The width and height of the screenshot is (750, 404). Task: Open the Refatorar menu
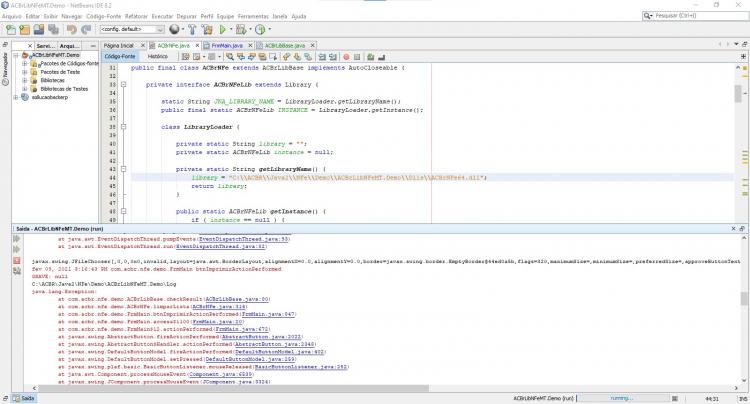tap(136, 16)
